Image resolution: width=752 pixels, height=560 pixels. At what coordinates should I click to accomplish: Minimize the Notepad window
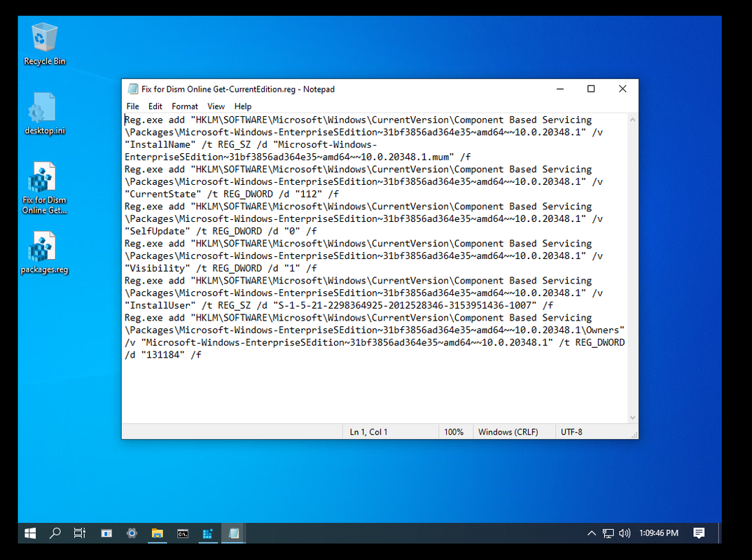pos(559,89)
